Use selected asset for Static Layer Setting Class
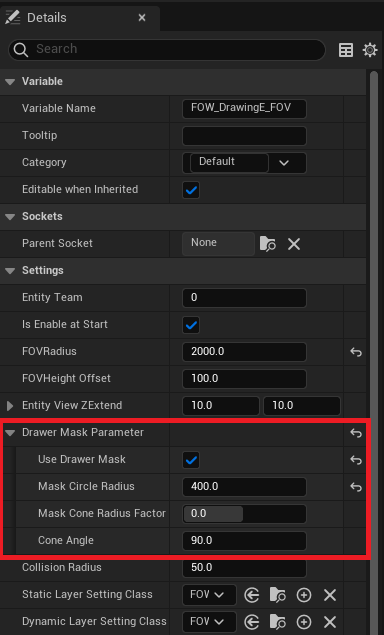This screenshot has width=384, height=635. point(252,595)
